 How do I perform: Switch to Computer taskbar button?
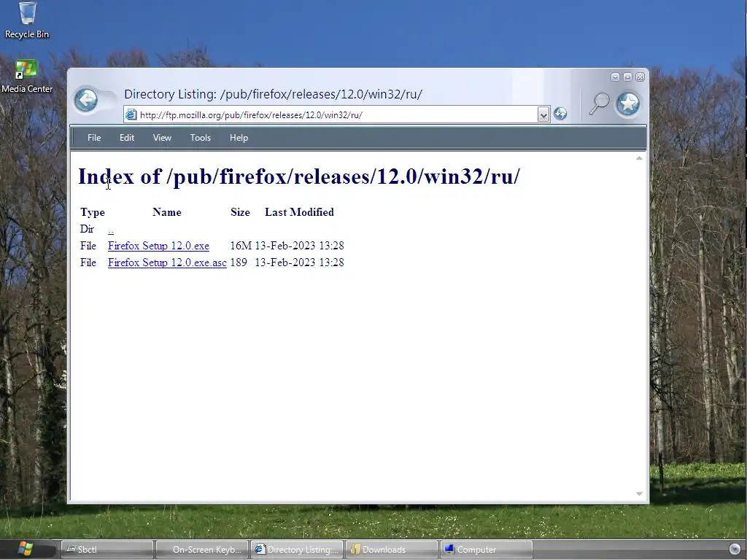tap(487, 550)
